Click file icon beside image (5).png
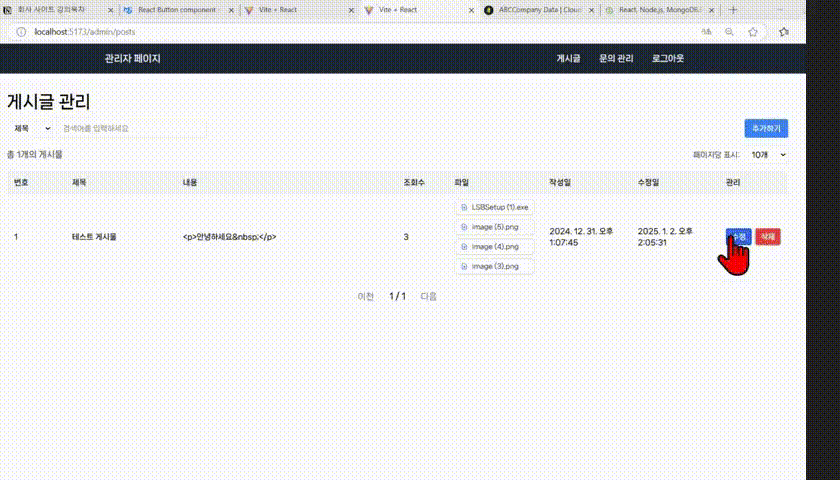The image size is (840, 480). (x=464, y=227)
